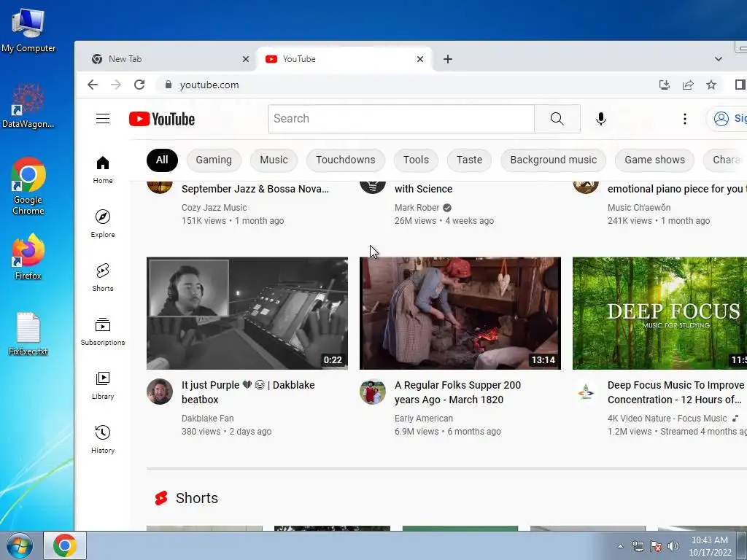This screenshot has width=747, height=560.
Task: Select FixExec.txt file on desktop
Action: pos(28,333)
